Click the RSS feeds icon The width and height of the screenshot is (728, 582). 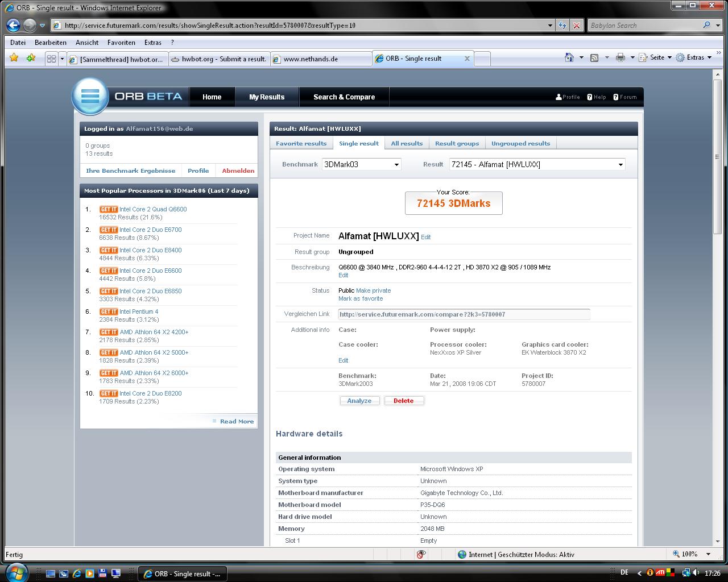click(594, 57)
